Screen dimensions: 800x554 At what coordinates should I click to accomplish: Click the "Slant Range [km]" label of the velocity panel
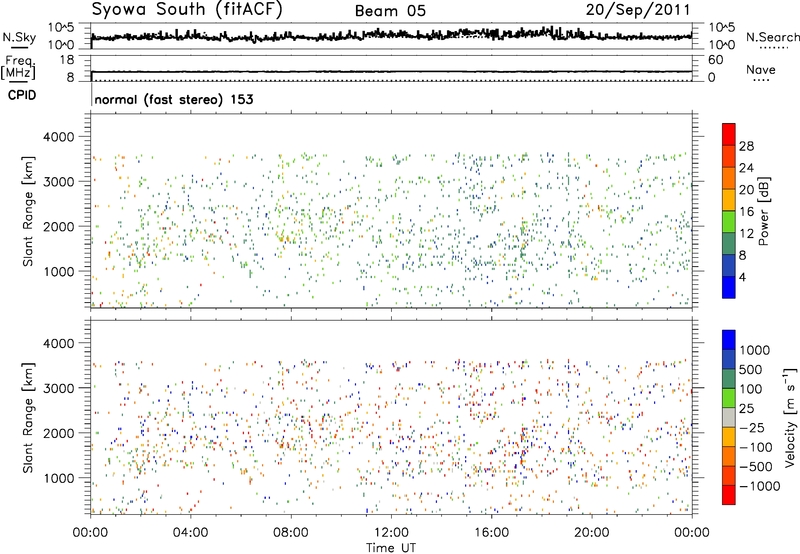28,418
